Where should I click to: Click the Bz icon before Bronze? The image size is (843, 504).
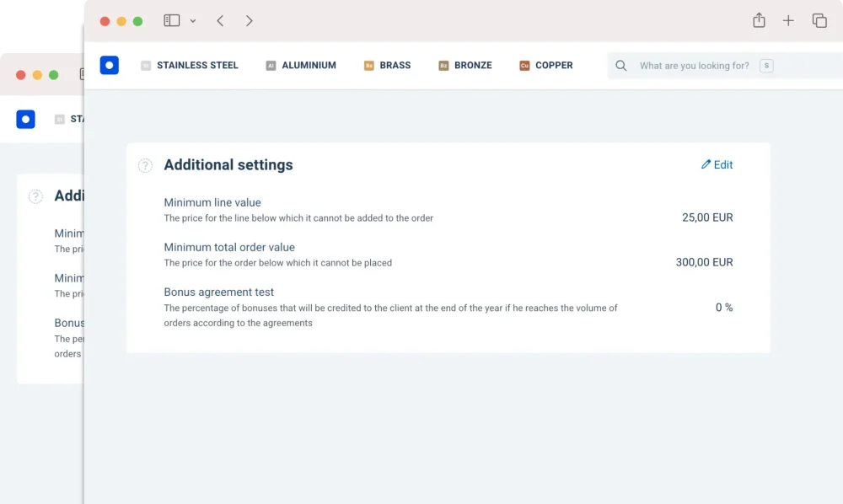(x=444, y=65)
